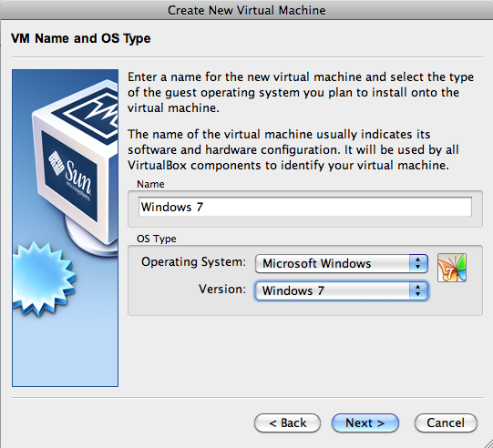The height and width of the screenshot is (448, 493).
Task: Click the Operating System label
Action: (193, 262)
